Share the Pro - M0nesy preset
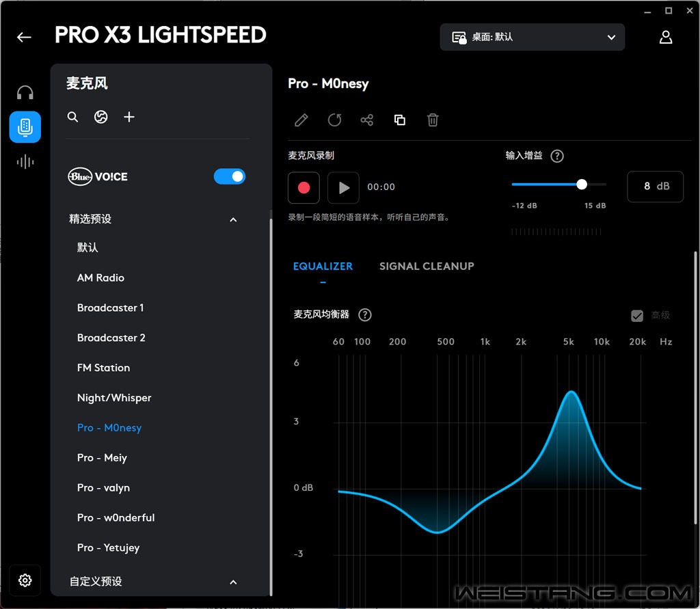The height and width of the screenshot is (609, 700). tap(367, 120)
